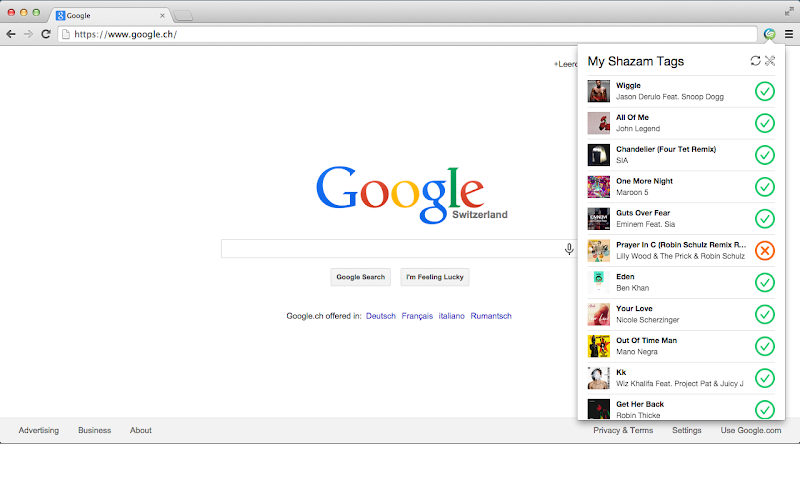Click the Chandelier album cover thumbnail
The width and height of the screenshot is (800, 500).
[x=598, y=155]
